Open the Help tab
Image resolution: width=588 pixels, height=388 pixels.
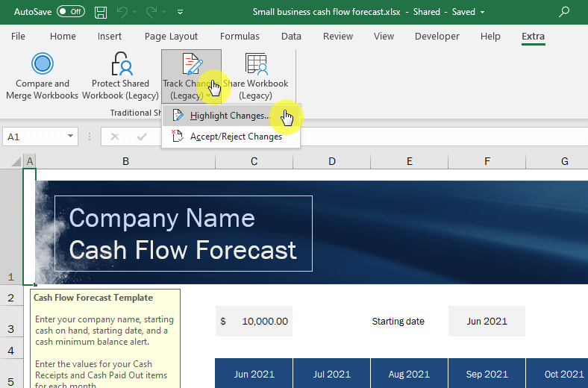coord(490,37)
